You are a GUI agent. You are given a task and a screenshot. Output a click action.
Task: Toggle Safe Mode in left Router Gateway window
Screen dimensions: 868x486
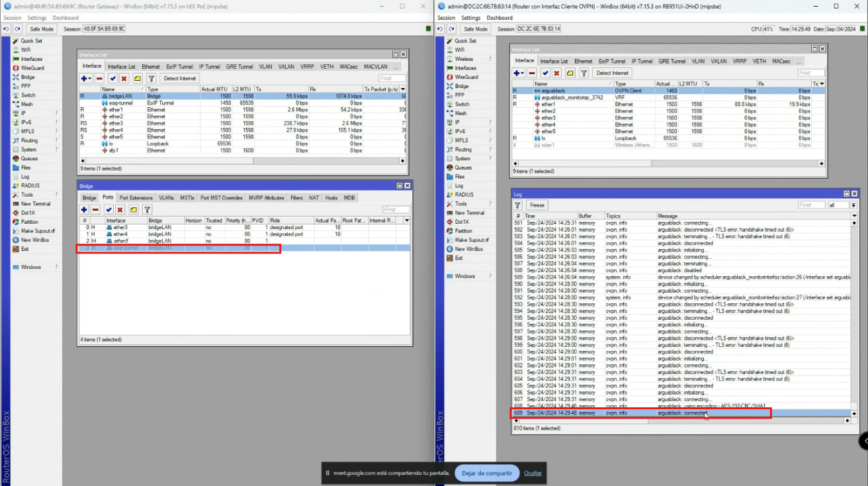[42, 29]
